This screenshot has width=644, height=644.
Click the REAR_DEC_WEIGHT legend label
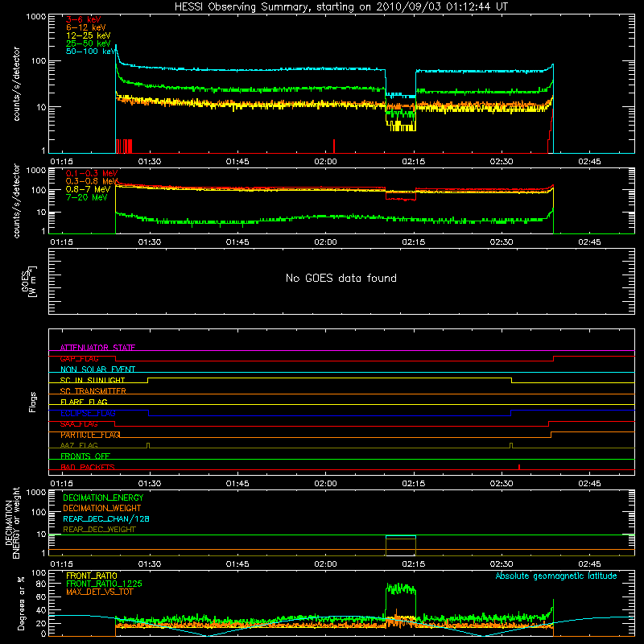coord(99,530)
